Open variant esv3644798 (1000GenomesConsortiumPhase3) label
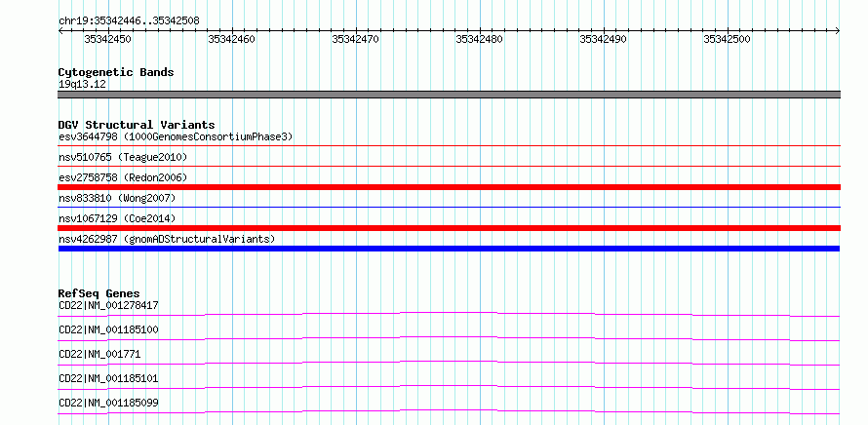 click(176, 136)
